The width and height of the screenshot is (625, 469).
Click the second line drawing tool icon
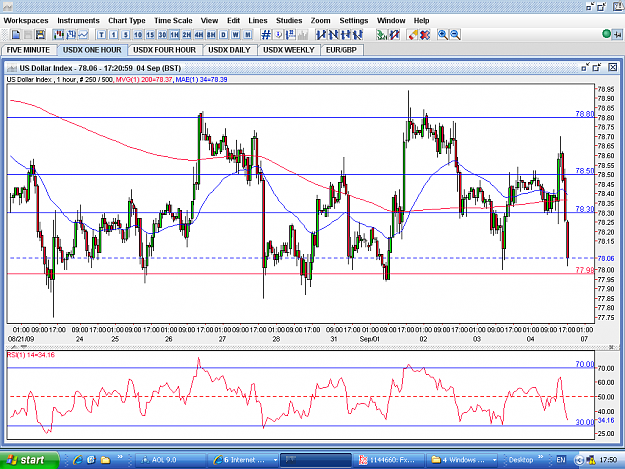point(333,35)
